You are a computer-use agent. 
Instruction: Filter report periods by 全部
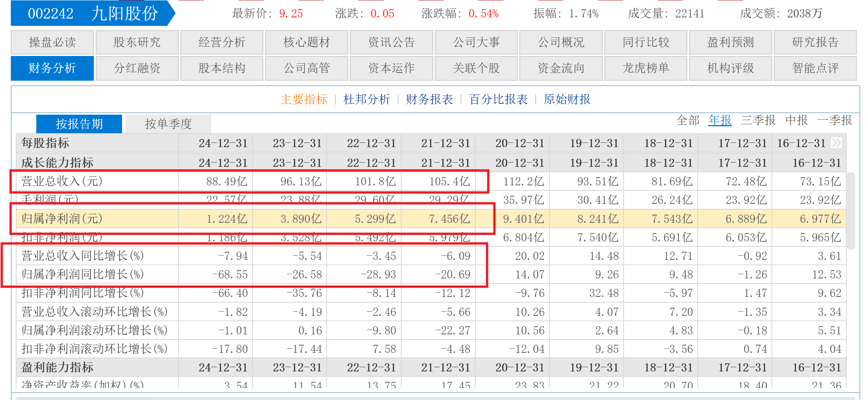688,120
